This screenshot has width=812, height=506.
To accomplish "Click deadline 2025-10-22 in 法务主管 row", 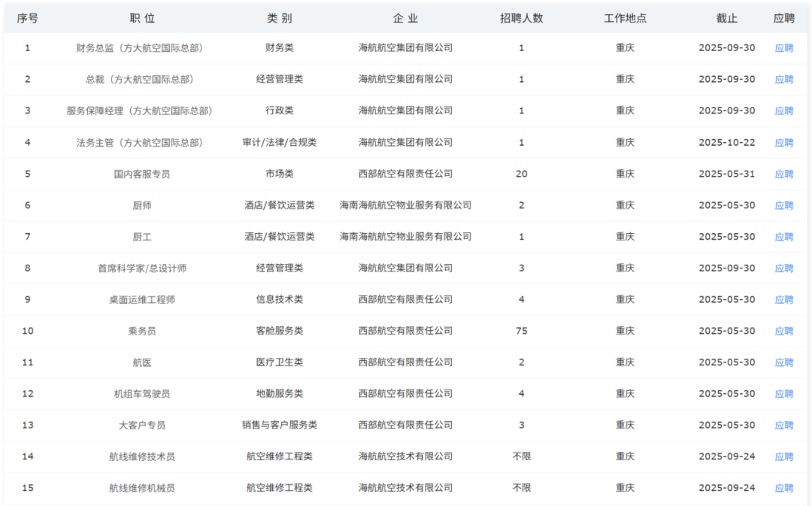I will [726, 142].
